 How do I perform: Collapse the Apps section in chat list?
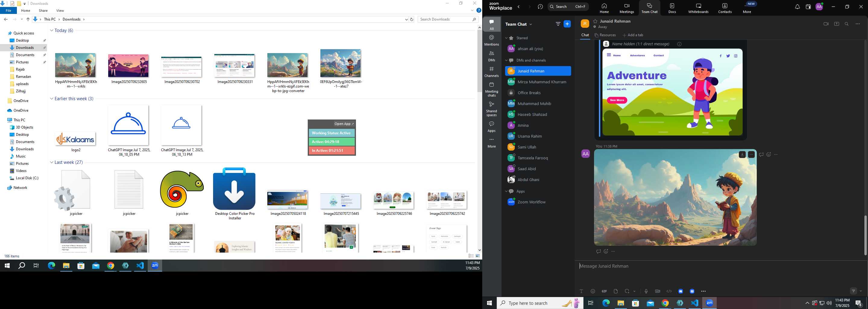tap(506, 191)
